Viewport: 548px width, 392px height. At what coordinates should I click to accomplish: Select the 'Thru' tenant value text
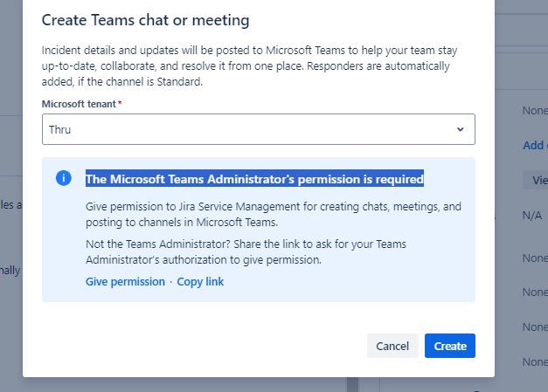point(59,129)
